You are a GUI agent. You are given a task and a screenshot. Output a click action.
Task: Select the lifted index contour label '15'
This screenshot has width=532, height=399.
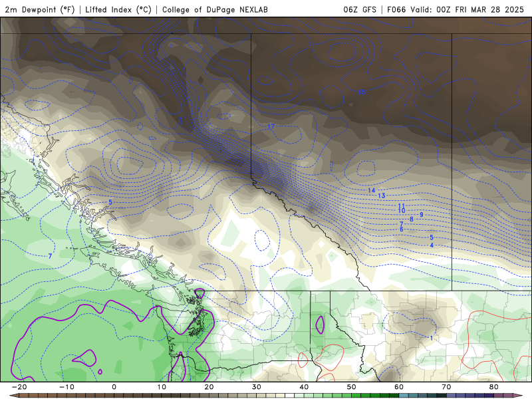361,92
